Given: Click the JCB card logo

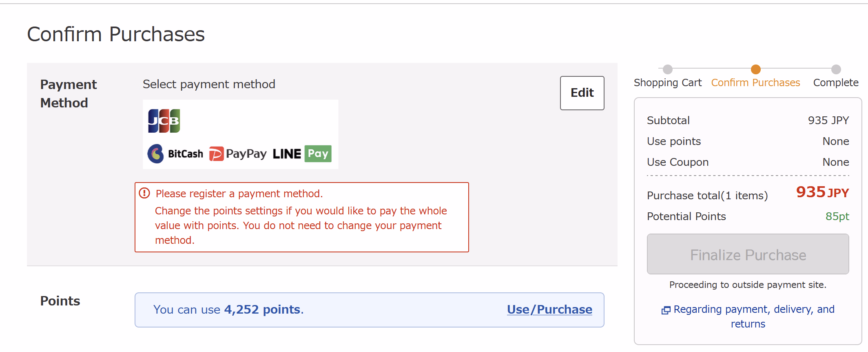Looking at the screenshot, I should click(x=164, y=121).
